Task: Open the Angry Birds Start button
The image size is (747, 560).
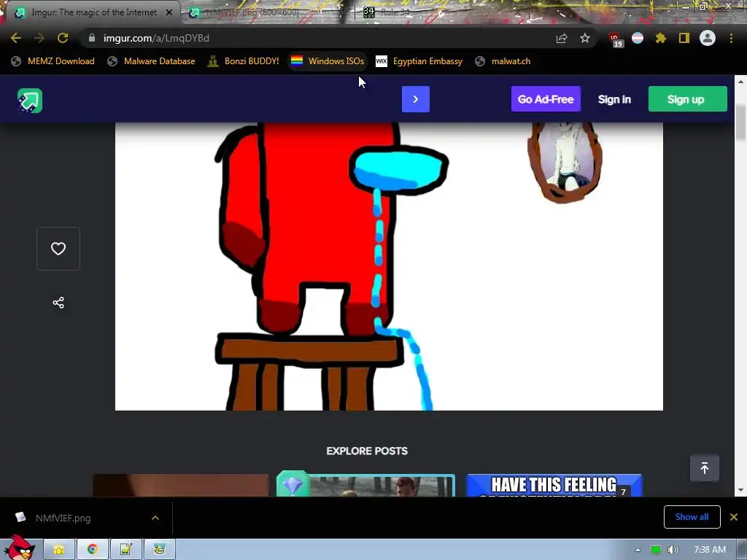Action: point(19,548)
